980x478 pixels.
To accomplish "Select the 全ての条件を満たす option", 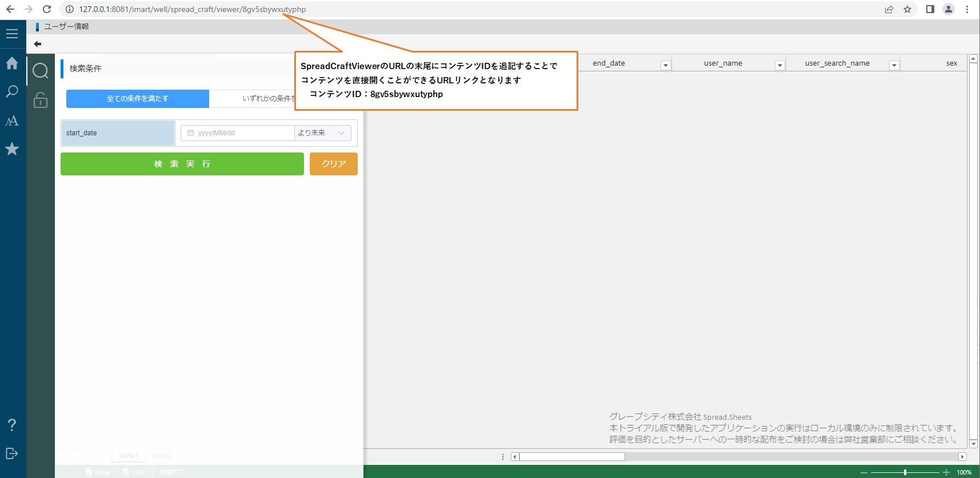I will click(x=138, y=99).
